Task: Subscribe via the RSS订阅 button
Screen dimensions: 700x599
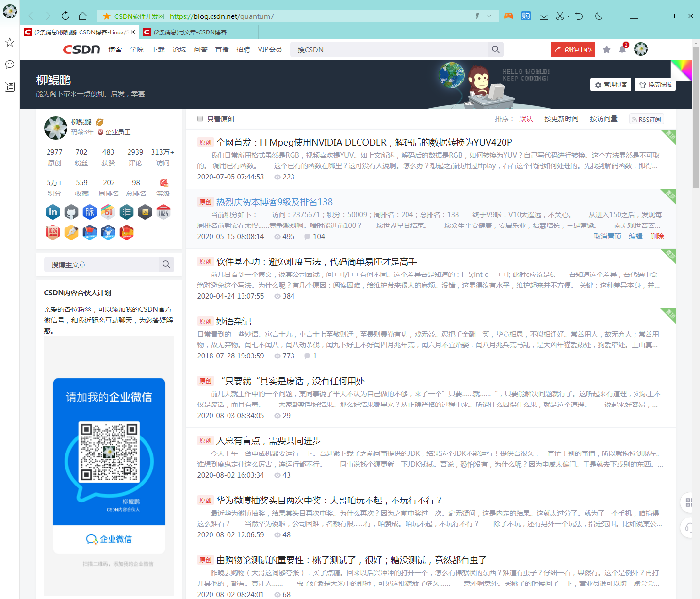Action: click(x=647, y=119)
